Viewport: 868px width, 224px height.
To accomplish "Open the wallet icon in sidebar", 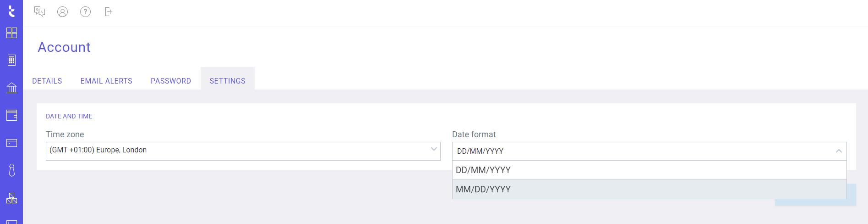I will [x=11, y=115].
